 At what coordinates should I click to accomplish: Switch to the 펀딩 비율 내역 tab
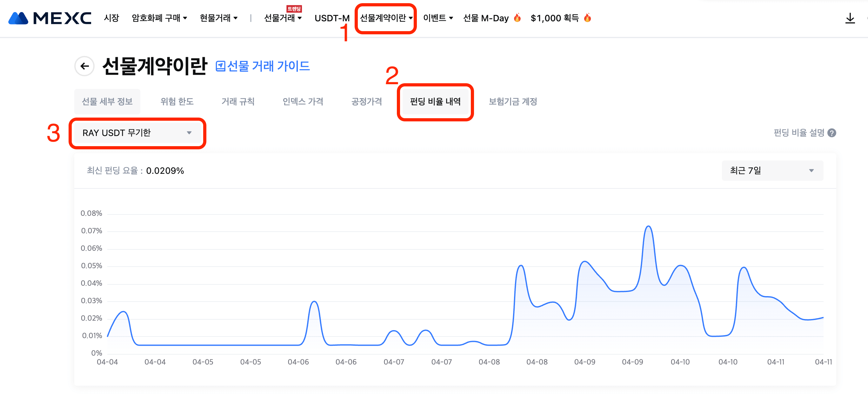(x=435, y=102)
